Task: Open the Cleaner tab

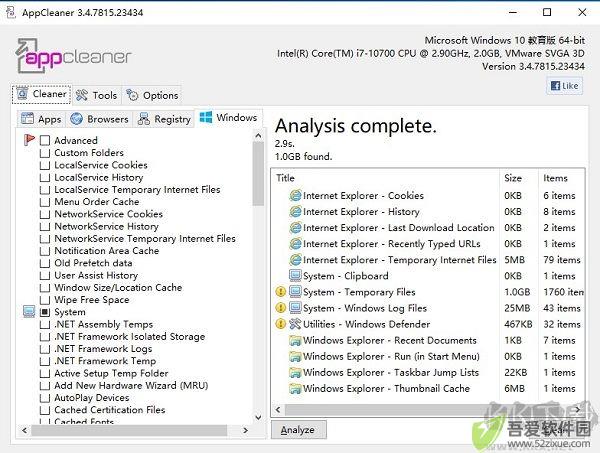Action: (x=42, y=94)
